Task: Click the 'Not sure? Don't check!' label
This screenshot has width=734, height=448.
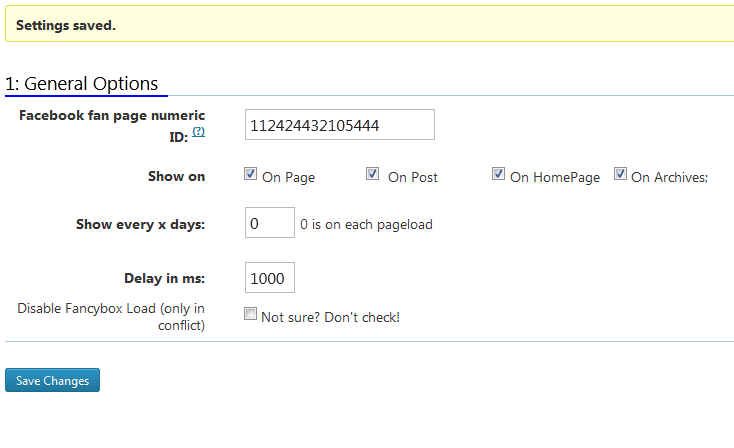Action: pos(330,317)
